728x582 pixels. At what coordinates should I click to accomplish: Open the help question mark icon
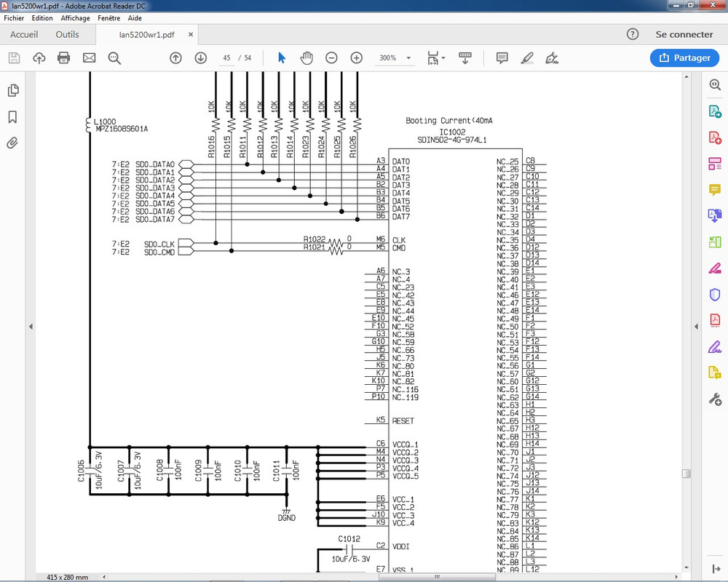click(x=633, y=34)
